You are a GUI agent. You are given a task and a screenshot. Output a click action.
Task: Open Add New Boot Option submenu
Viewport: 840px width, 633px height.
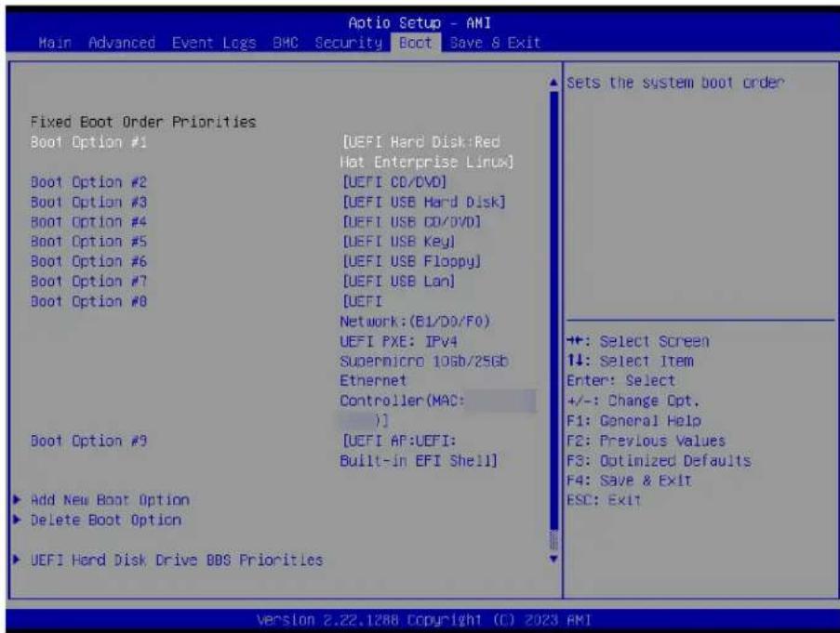110,500
